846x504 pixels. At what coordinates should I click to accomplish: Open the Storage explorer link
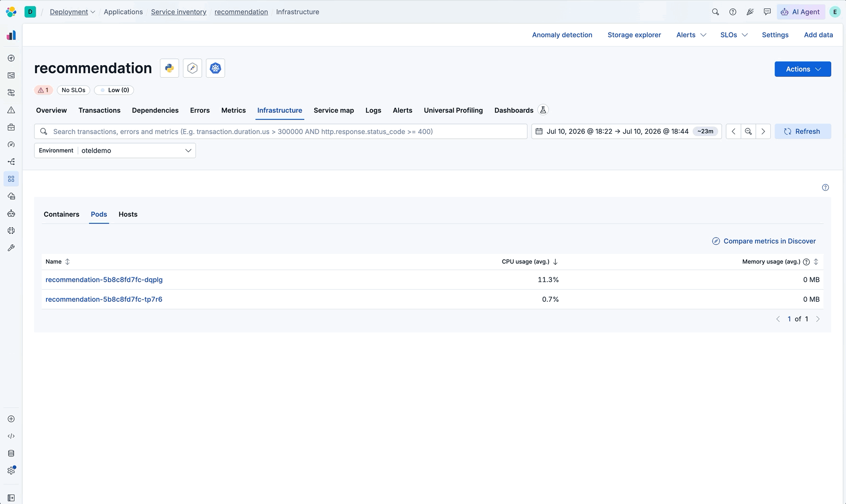click(634, 35)
